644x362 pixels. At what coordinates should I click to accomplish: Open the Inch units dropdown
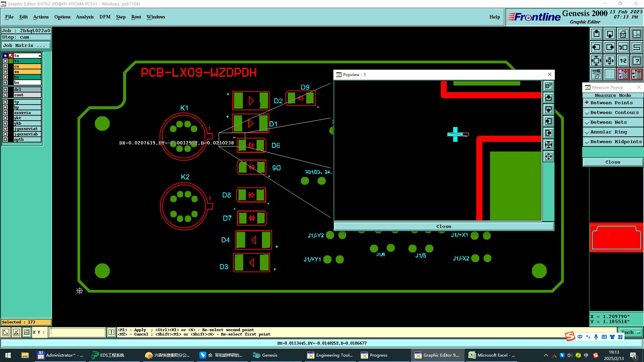631,333
